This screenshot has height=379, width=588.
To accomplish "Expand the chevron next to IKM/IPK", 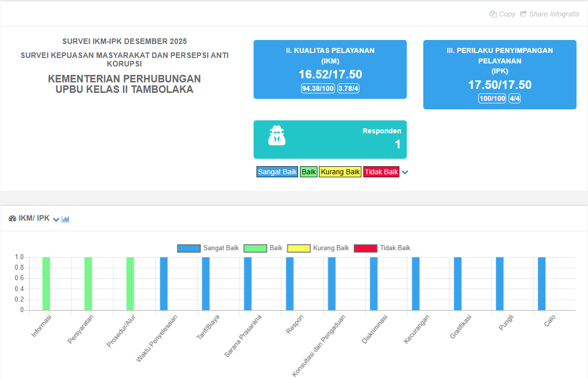I will (x=56, y=219).
